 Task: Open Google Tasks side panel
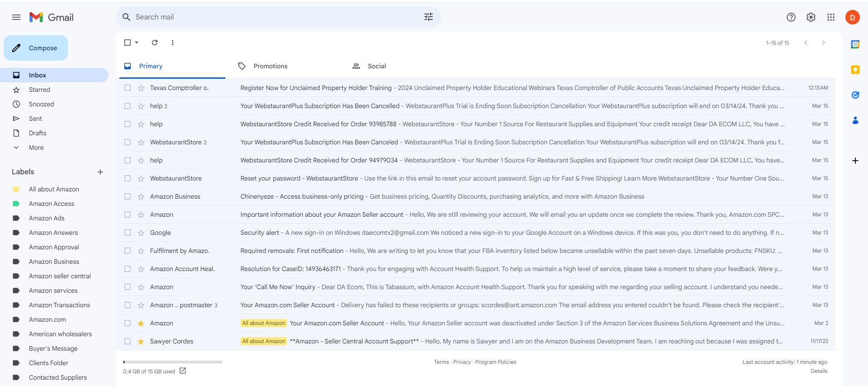point(855,95)
